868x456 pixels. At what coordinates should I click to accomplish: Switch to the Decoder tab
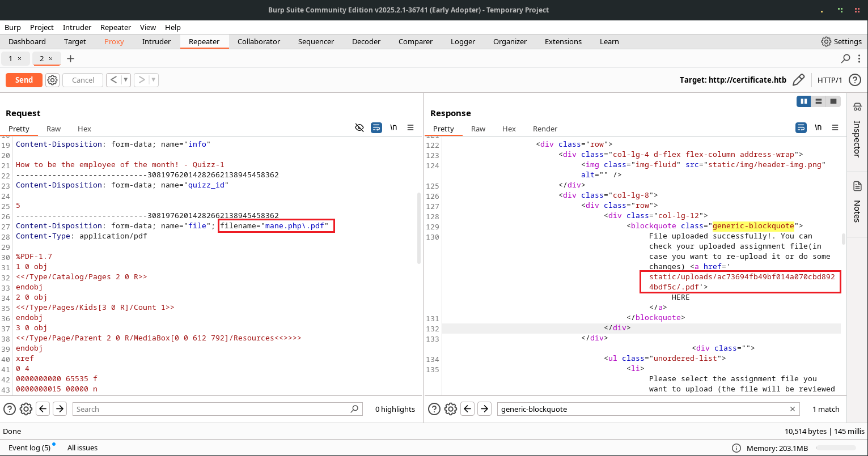pyautogui.click(x=366, y=41)
